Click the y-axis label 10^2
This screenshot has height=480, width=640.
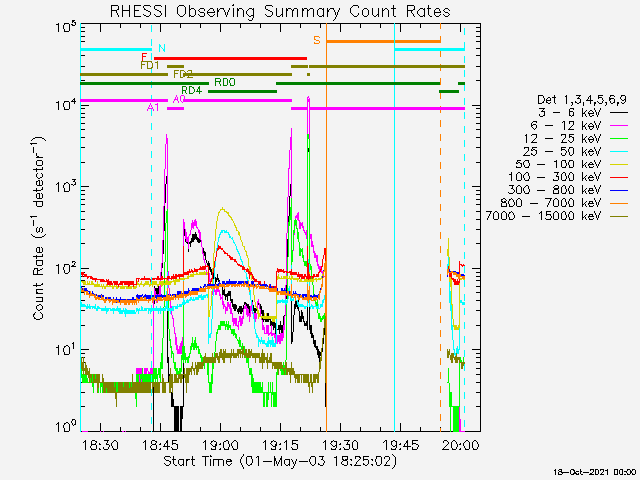[66, 268]
